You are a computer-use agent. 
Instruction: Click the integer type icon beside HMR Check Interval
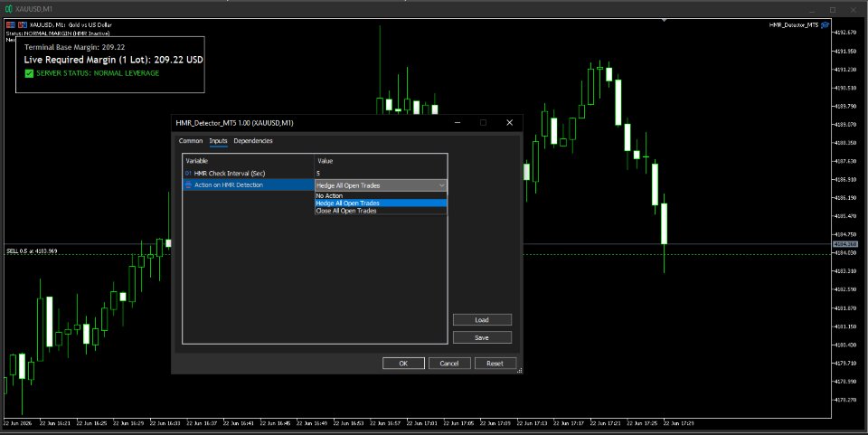[188, 174]
